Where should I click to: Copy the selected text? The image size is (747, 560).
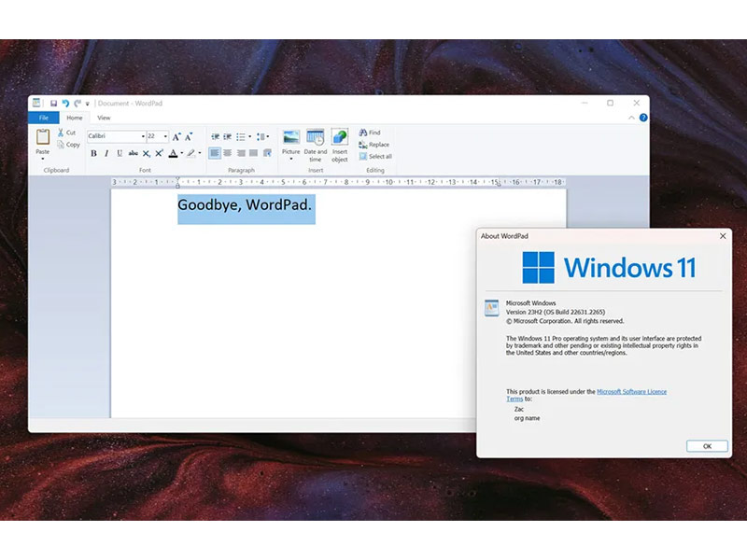pos(68,145)
